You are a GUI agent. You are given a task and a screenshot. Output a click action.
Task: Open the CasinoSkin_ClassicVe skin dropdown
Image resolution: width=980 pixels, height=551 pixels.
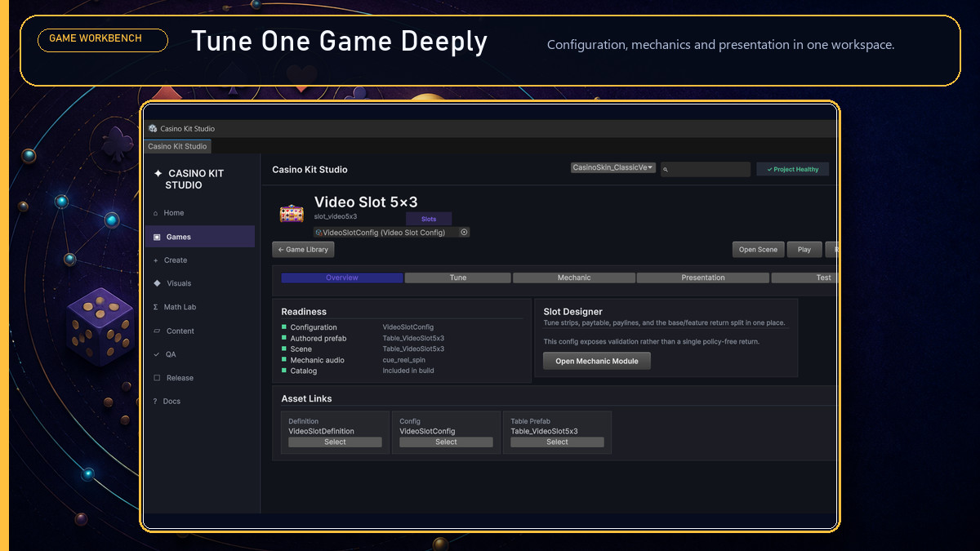click(x=613, y=167)
